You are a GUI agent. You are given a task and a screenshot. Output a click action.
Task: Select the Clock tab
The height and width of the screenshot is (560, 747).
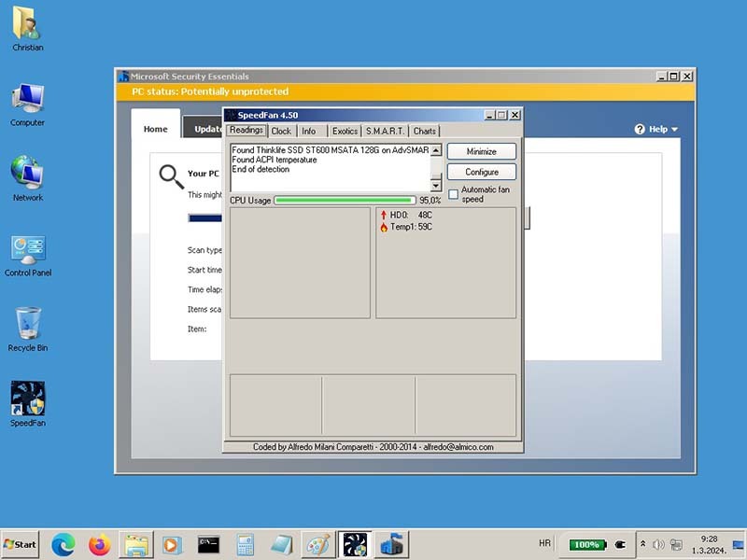click(x=281, y=132)
